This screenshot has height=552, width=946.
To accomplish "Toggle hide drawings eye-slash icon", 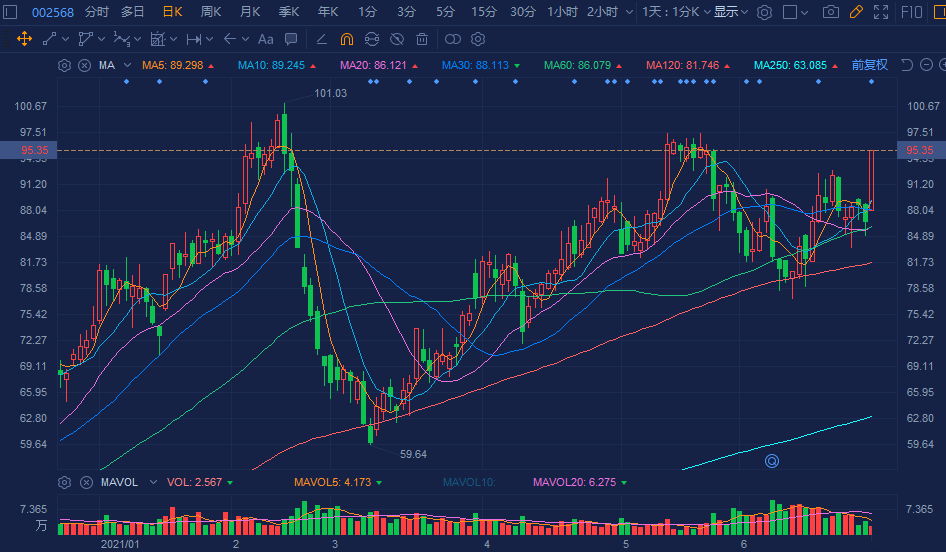I will (x=397, y=39).
